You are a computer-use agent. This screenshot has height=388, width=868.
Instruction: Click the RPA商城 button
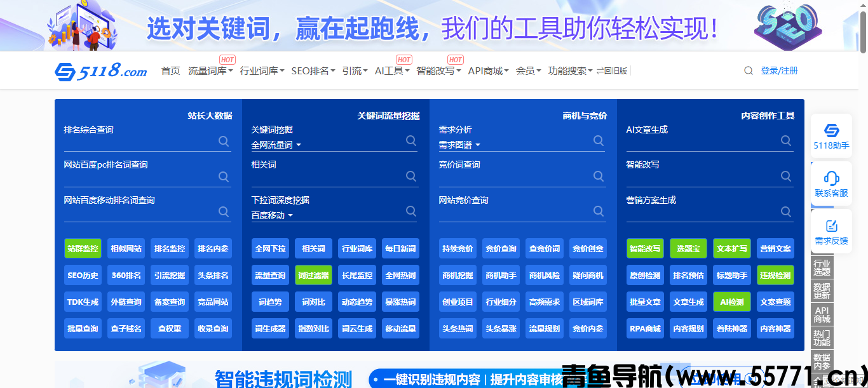645,328
